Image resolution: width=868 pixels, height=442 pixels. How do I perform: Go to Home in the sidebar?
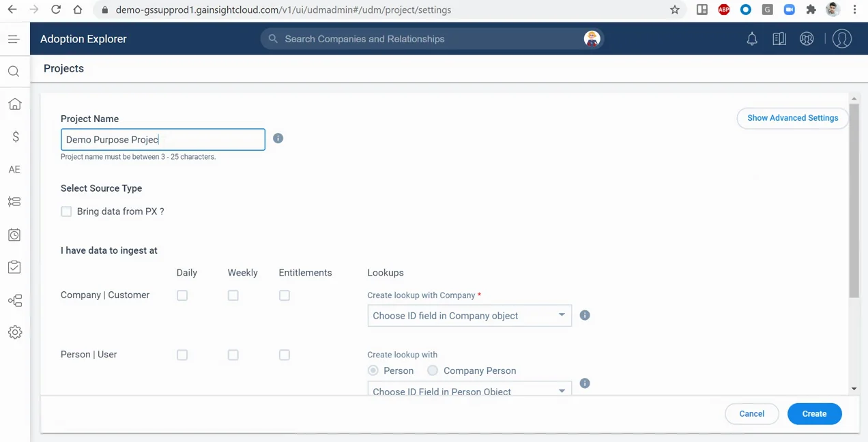(x=14, y=104)
